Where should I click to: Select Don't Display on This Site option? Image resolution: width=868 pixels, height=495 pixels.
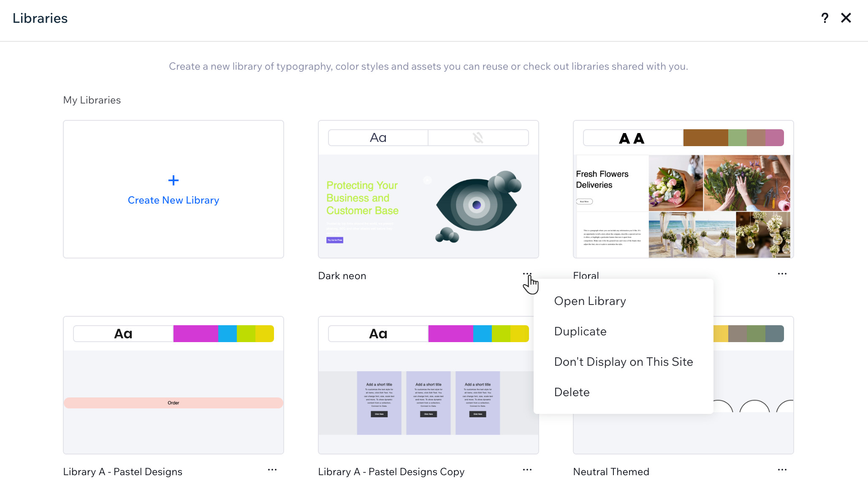[x=623, y=362]
